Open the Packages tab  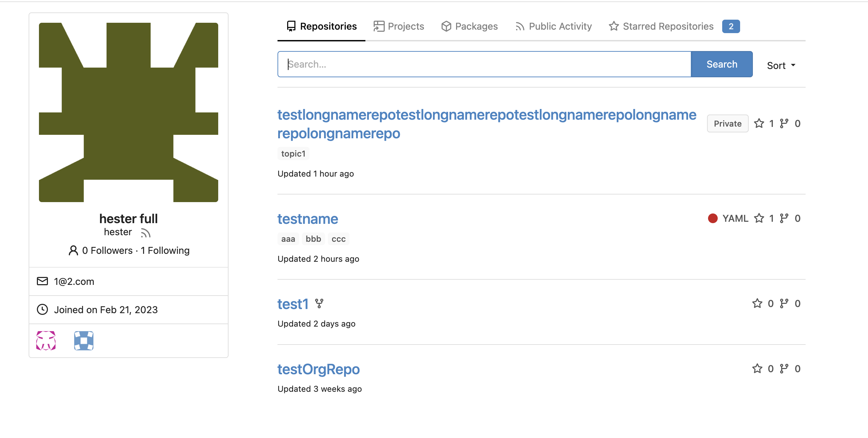(x=470, y=26)
